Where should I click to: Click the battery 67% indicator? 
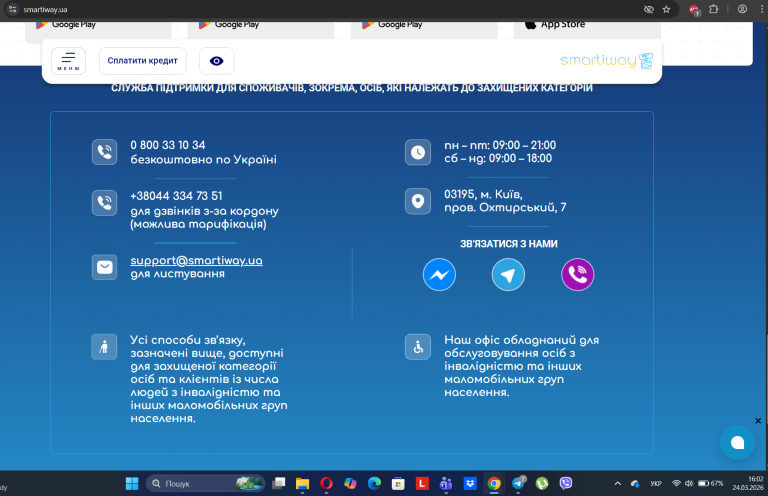[x=711, y=483]
